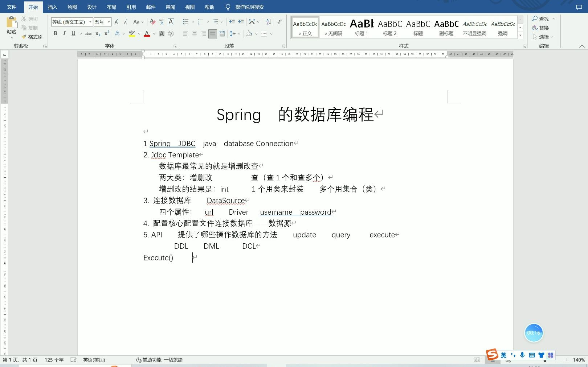Click the soft keyboard icon in IME bar
This screenshot has width=588, height=367.
click(x=532, y=355)
